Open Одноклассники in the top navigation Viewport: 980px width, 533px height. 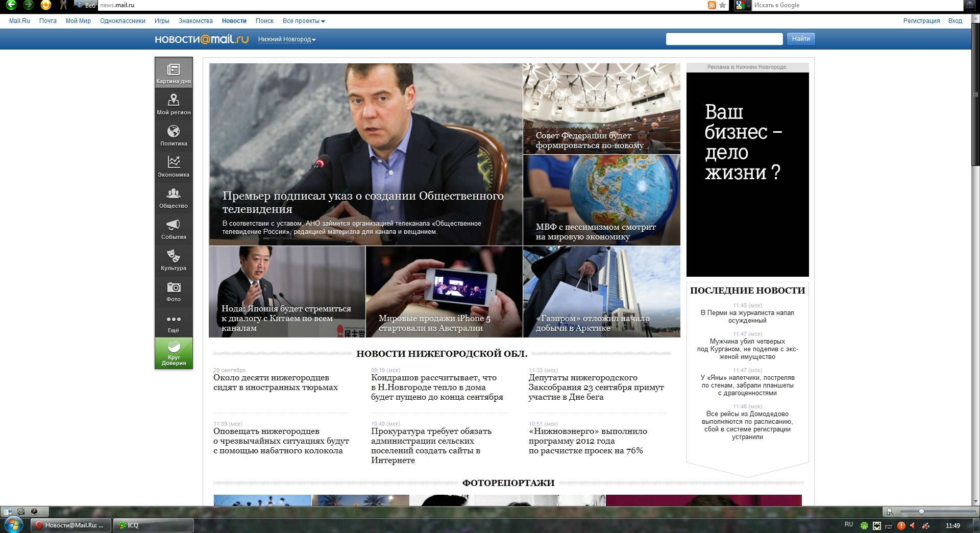coord(122,21)
